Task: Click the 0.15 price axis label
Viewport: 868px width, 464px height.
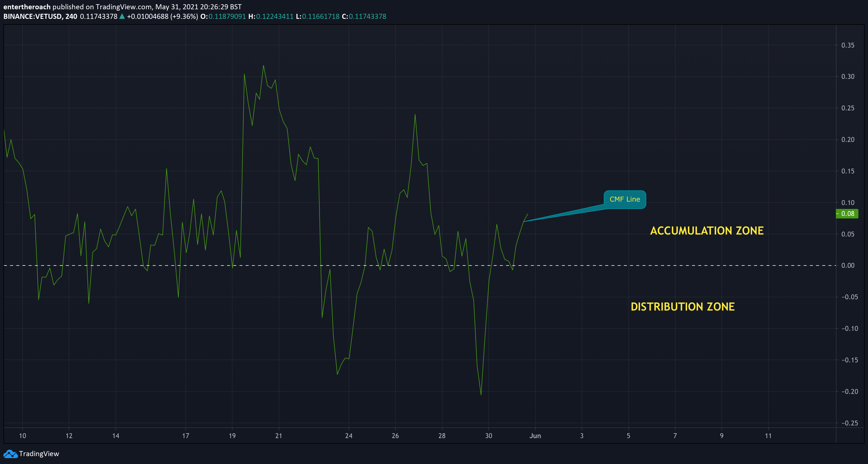Action: [x=848, y=171]
